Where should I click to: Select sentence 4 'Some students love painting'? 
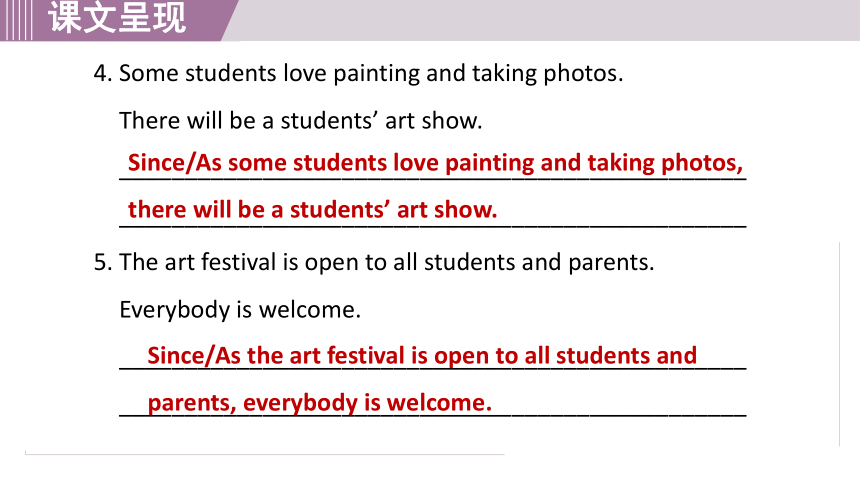(x=371, y=74)
